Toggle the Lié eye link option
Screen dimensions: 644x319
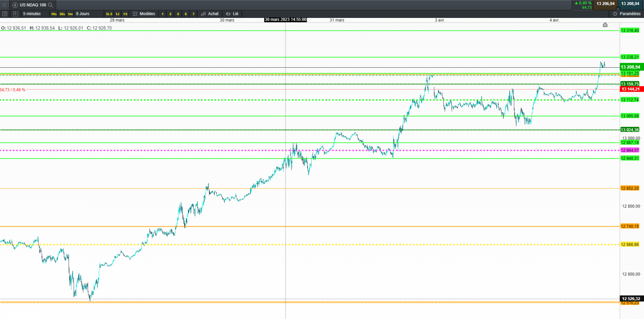pyautogui.click(x=232, y=14)
